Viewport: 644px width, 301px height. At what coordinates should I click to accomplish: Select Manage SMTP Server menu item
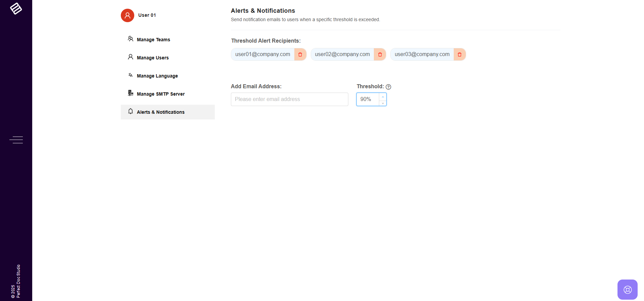pos(161,94)
